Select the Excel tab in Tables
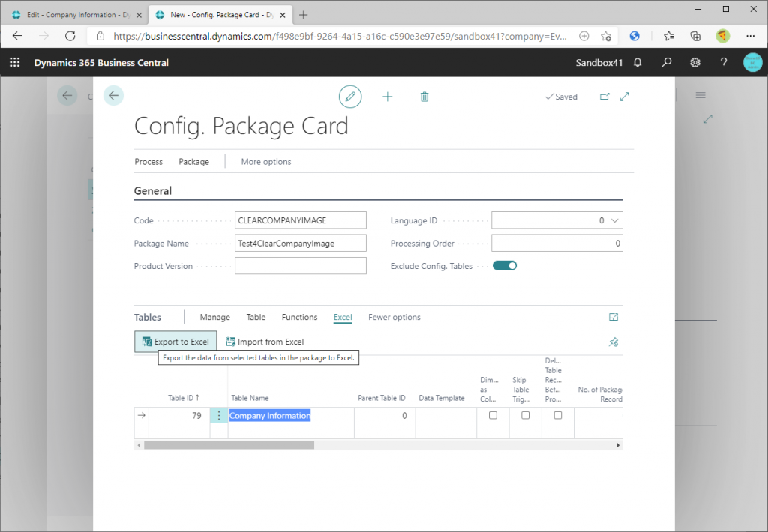Viewport: 768px width, 532px height. pyautogui.click(x=343, y=317)
